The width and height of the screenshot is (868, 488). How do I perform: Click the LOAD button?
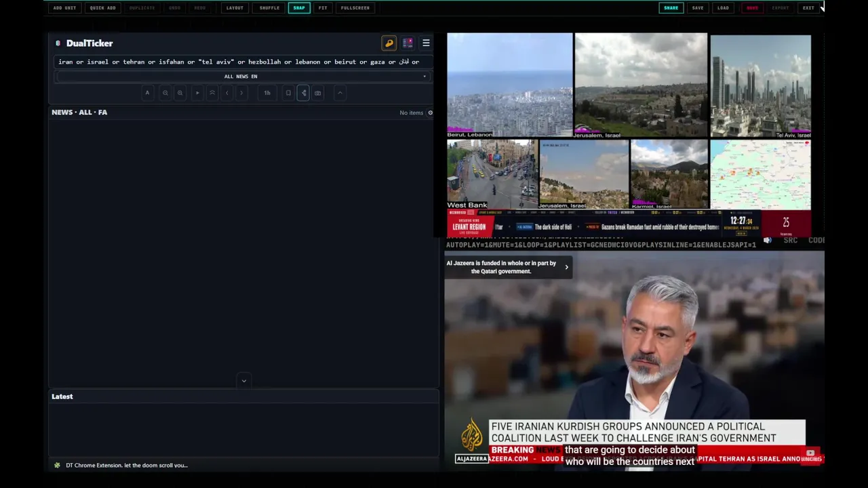[723, 7]
